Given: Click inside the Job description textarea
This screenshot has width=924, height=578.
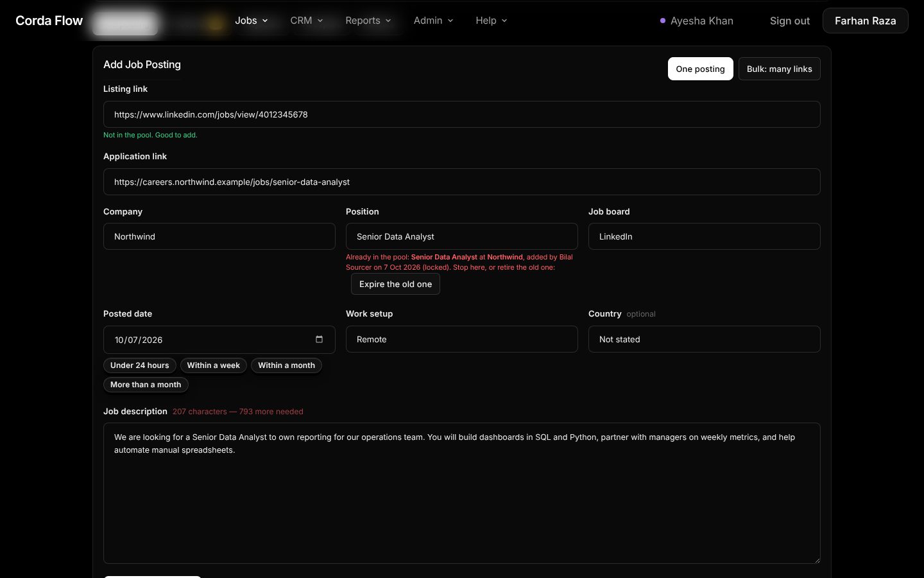Looking at the screenshot, I should coord(461,493).
